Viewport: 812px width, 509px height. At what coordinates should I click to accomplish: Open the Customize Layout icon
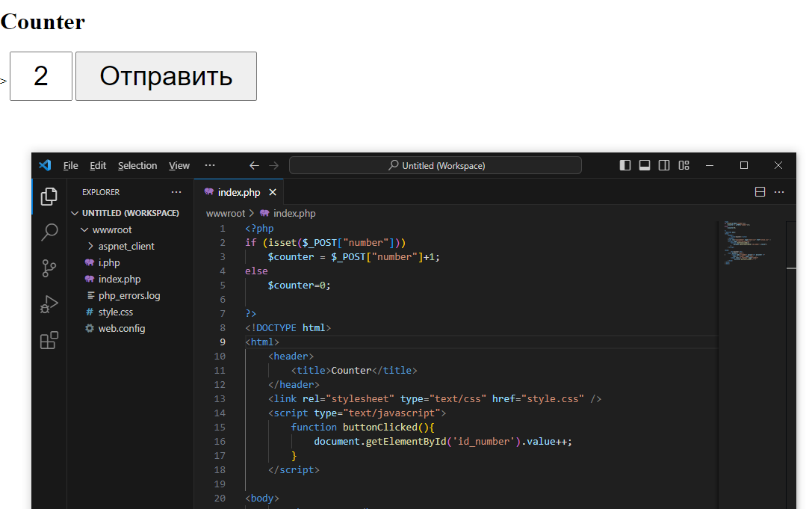click(x=684, y=165)
